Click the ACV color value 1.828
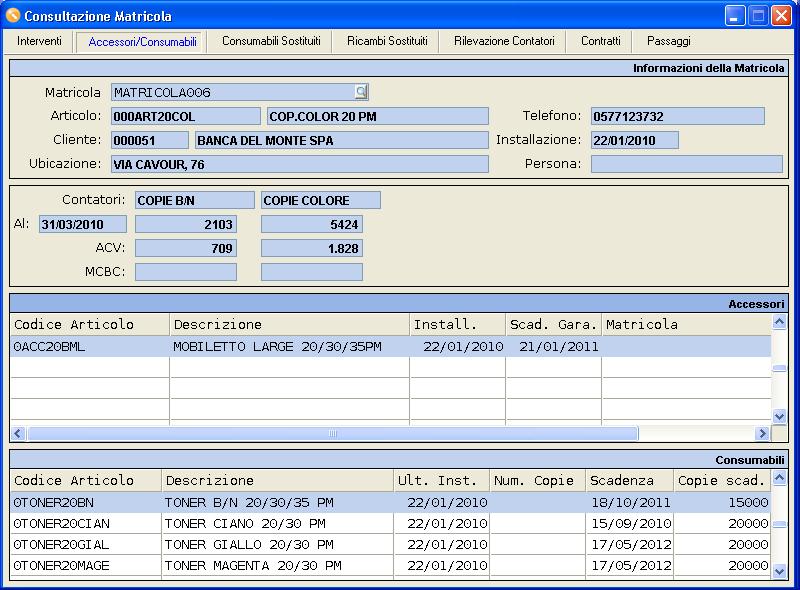800x590 pixels. pyautogui.click(x=312, y=248)
